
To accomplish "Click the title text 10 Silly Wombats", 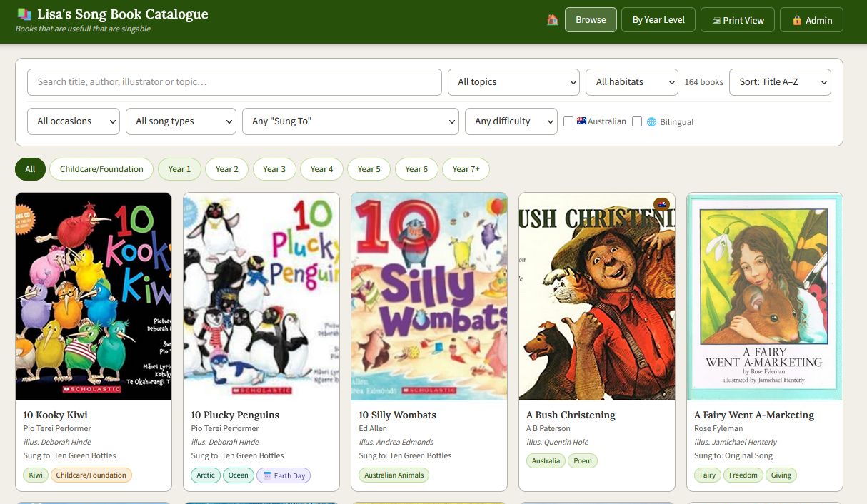I will click(x=397, y=415).
